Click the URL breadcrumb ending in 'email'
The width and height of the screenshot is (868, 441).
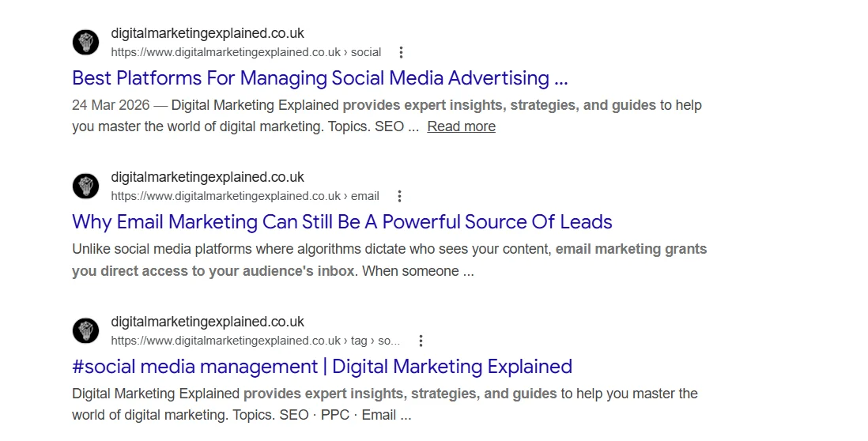point(244,196)
